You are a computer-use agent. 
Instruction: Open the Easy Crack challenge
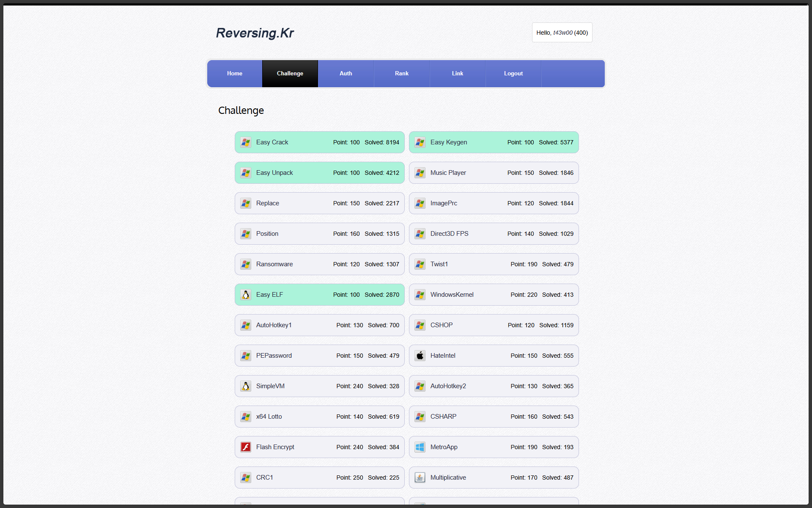click(320, 142)
